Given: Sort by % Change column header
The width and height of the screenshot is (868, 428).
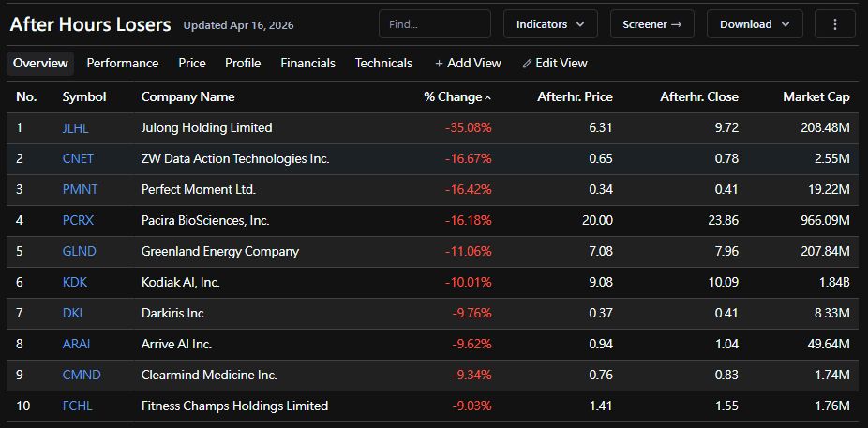Looking at the screenshot, I should click(456, 96).
